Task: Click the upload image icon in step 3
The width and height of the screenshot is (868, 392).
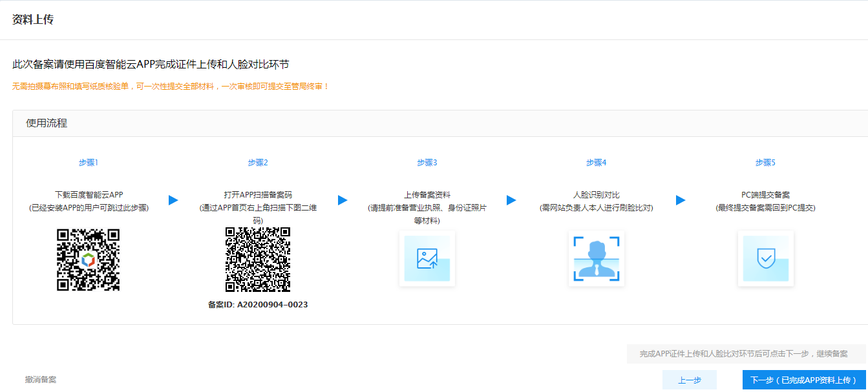Action: point(427,258)
